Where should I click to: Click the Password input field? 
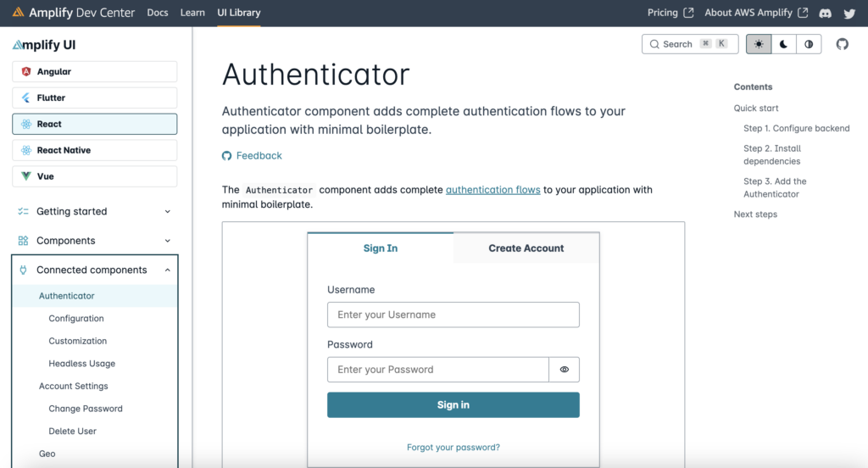pos(438,370)
